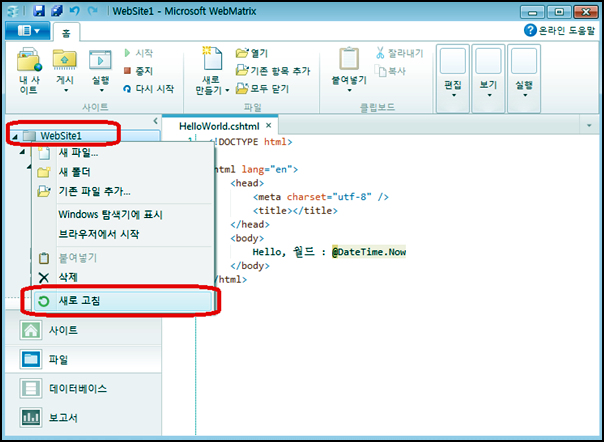Switch to the 보고서 workspace
Screen dimensions: 604x442
tap(83, 417)
